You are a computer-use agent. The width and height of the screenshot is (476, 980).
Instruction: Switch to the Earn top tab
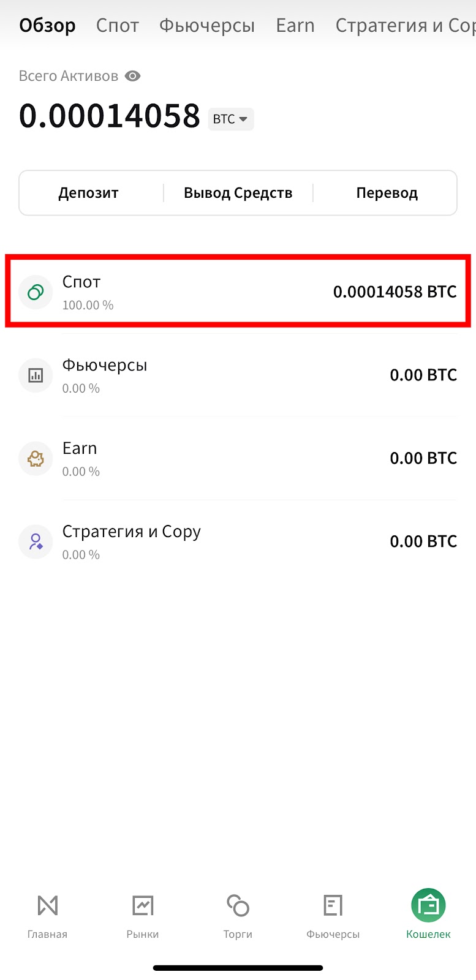coord(295,25)
